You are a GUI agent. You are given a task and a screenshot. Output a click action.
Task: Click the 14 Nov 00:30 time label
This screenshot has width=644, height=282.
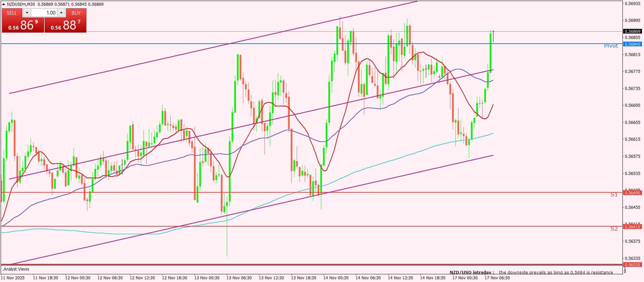[335, 278]
